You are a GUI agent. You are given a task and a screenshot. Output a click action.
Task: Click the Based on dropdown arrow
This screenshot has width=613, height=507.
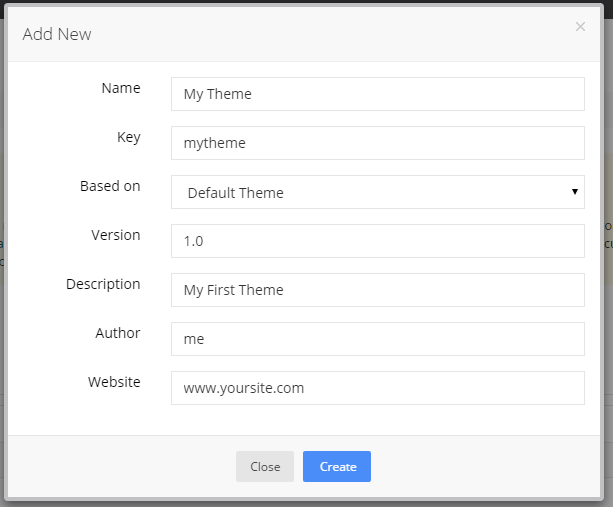tap(575, 191)
